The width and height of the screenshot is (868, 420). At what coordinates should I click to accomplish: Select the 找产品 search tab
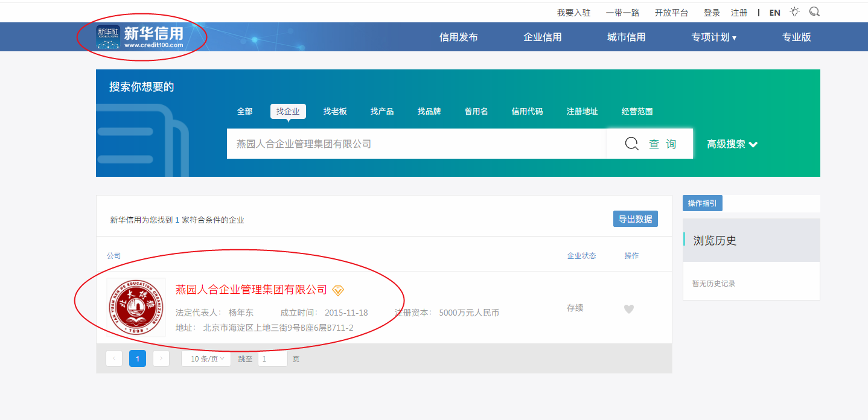coord(382,112)
